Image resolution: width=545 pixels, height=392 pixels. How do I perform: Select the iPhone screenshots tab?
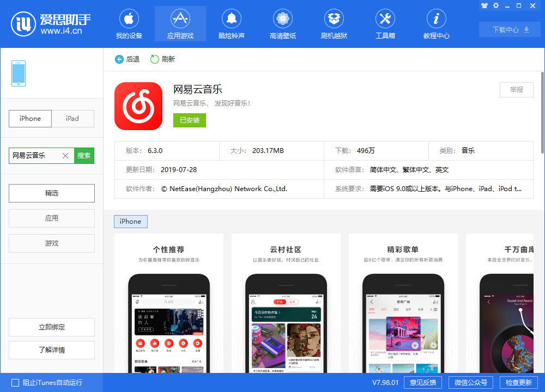point(130,222)
